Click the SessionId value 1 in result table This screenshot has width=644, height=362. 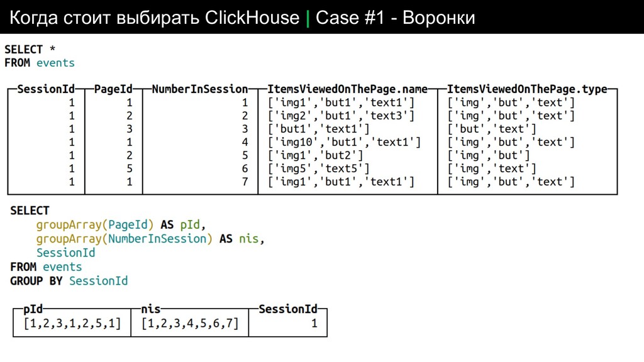pos(314,324)
